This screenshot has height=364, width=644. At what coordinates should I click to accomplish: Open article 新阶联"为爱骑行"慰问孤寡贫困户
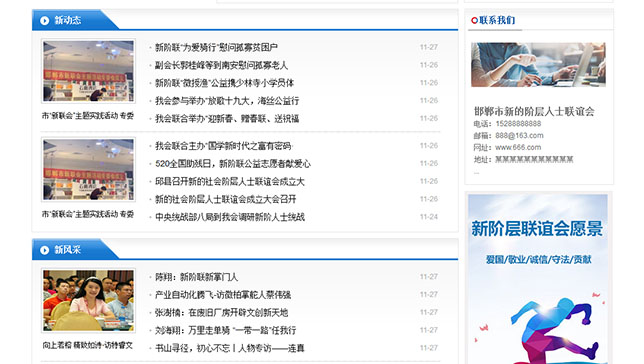[x=216, y=47]
